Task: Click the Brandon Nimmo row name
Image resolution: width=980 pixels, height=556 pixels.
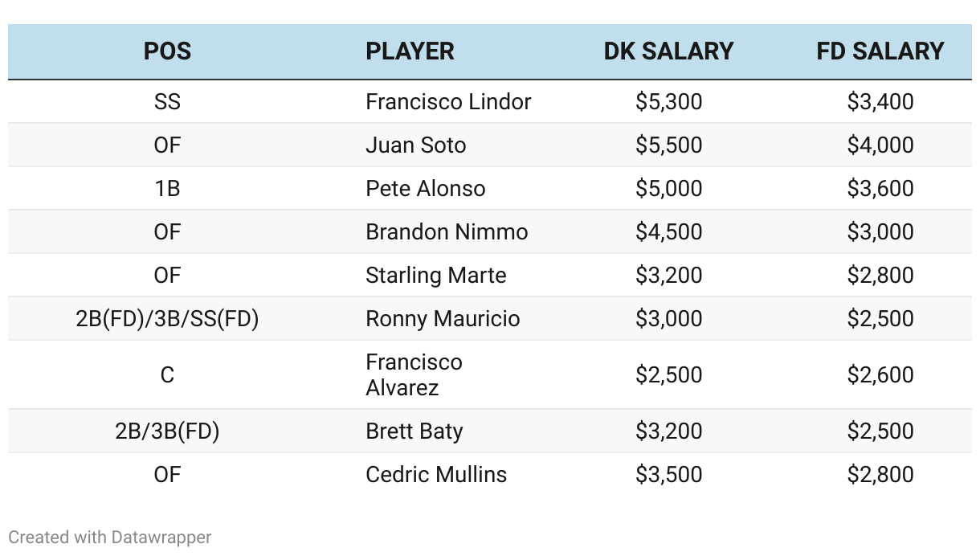Action: 447,232
